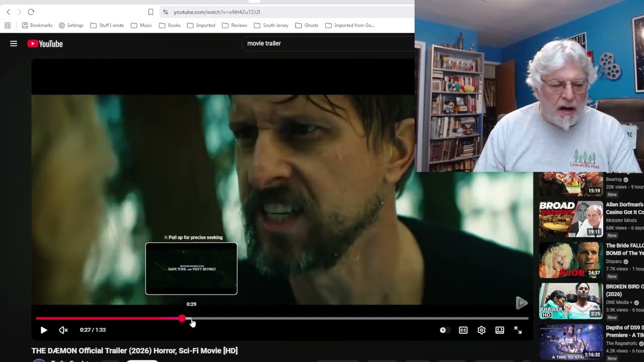Click THE DÆMON Official Trailer video title
Image resolution: width=644 pixels, height=362 pixels.
coord(134,350)
